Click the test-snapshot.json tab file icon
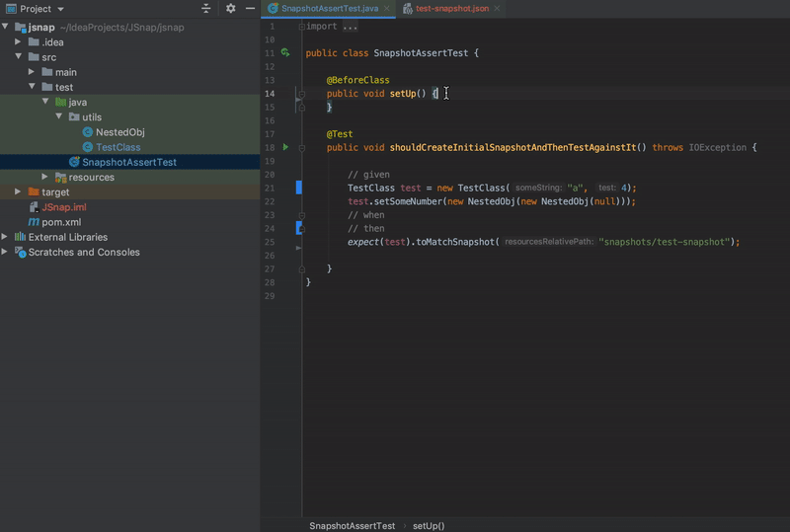Image resolution: width=790 pixels, height=532 pixels. tap(408, 9)
